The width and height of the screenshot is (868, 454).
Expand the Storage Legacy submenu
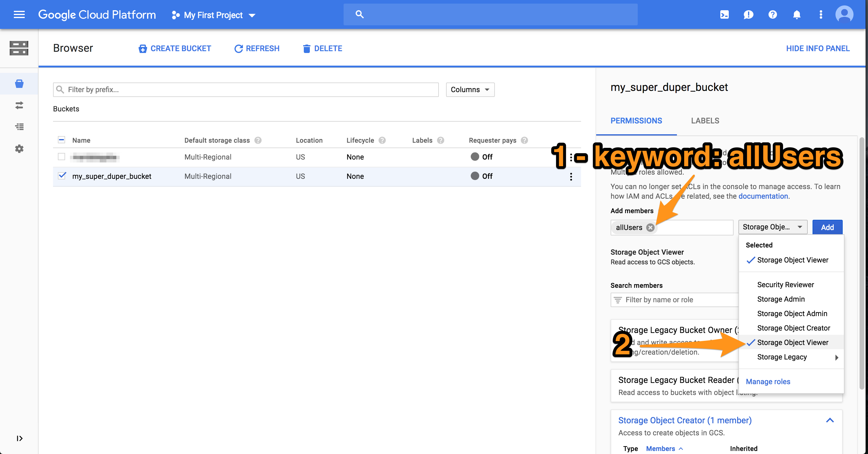point(791,357)
